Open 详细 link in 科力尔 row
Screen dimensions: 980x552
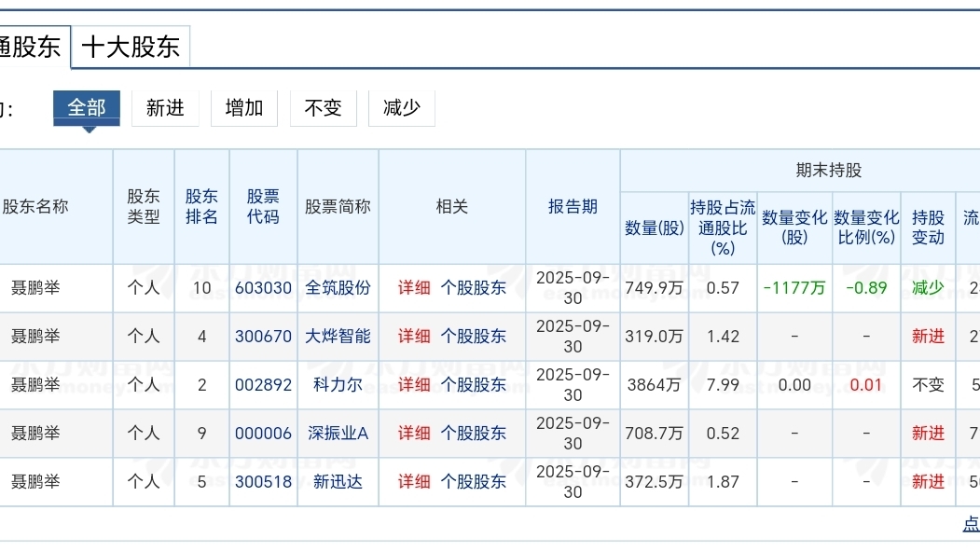(x=414, y=385)
